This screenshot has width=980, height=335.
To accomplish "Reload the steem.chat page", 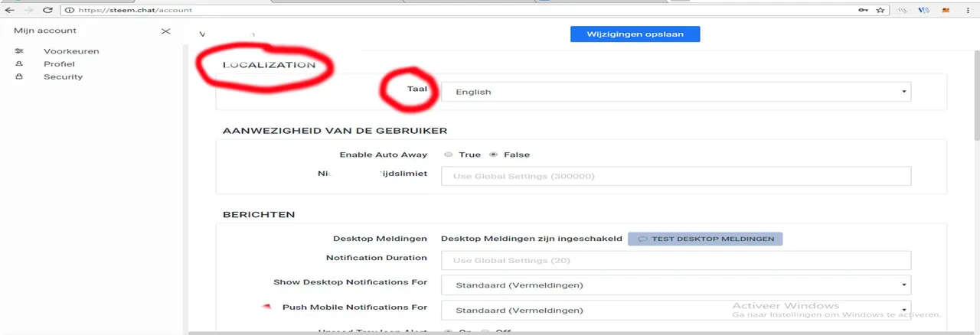I will point(47,10).
